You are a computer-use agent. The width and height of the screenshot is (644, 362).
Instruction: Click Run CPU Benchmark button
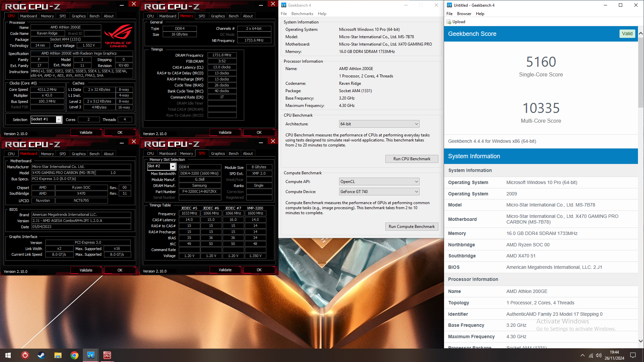point(412,159)
